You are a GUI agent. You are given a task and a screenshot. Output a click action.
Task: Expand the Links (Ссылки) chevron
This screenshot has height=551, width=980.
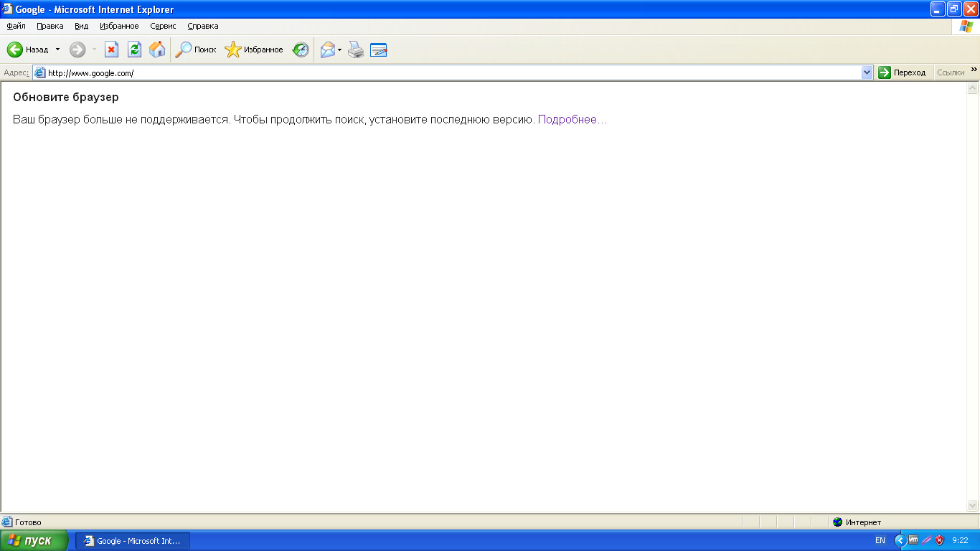point(974,70)
